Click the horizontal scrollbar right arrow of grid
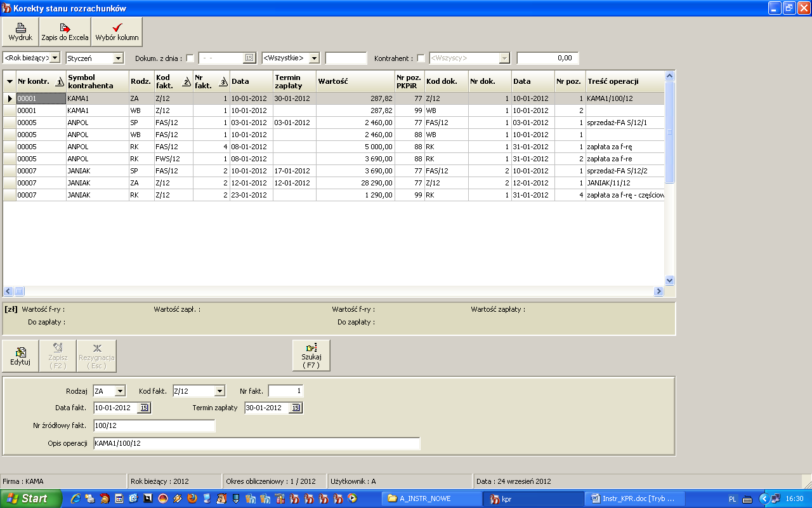Screen dimensions: 812x508 [x=658, y=291]
